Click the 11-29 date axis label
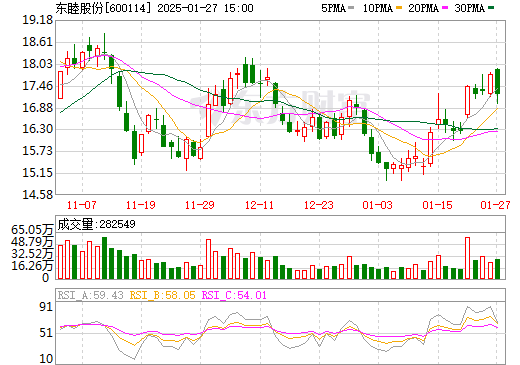Screen dimensions: 520x365 (200, 205)
